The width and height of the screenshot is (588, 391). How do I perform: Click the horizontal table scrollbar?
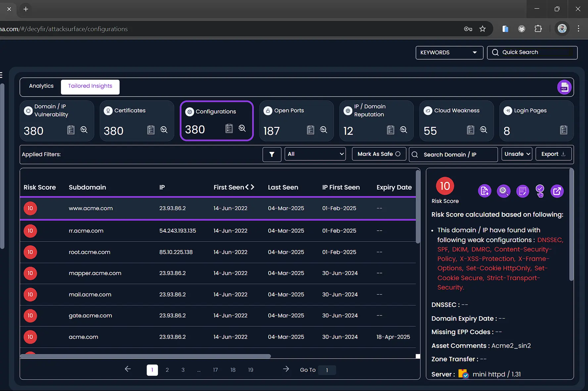145,356
